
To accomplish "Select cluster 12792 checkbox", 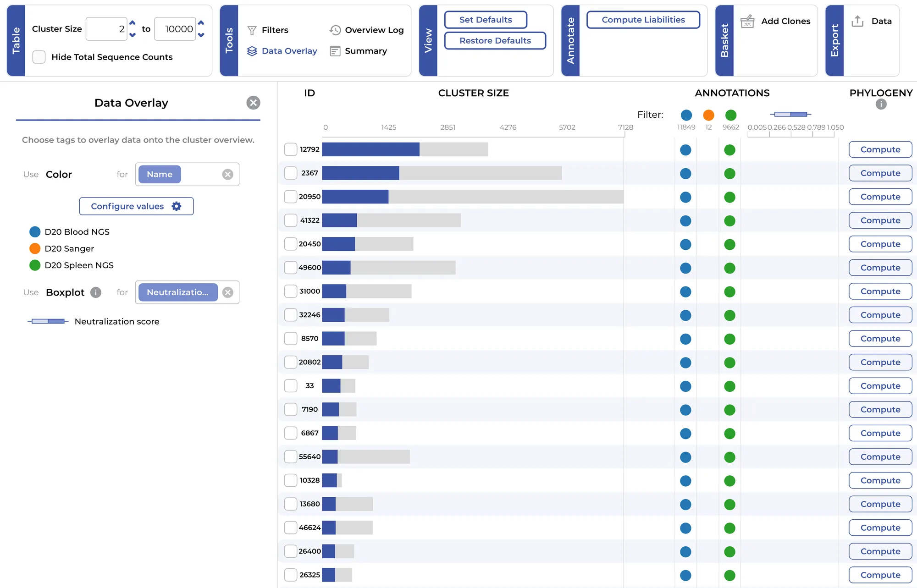I will coord(291,149).
